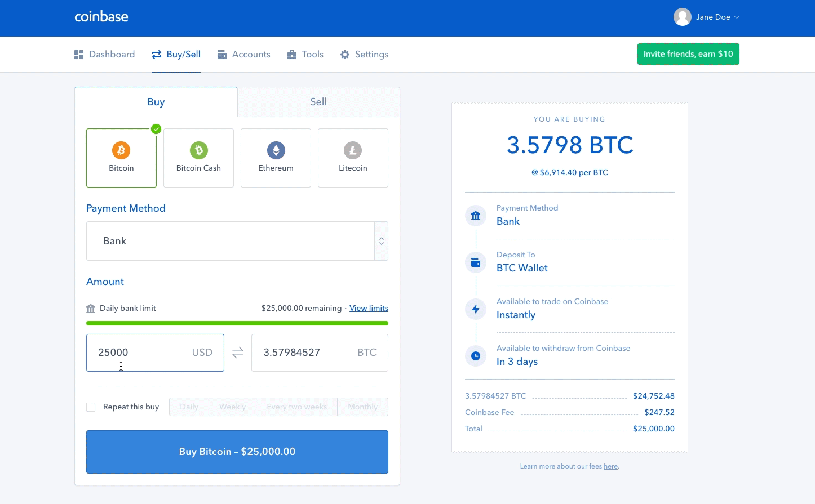Click the BTC Wallet deposit destination
Screen dimensions: 815x504
(522, 268)
